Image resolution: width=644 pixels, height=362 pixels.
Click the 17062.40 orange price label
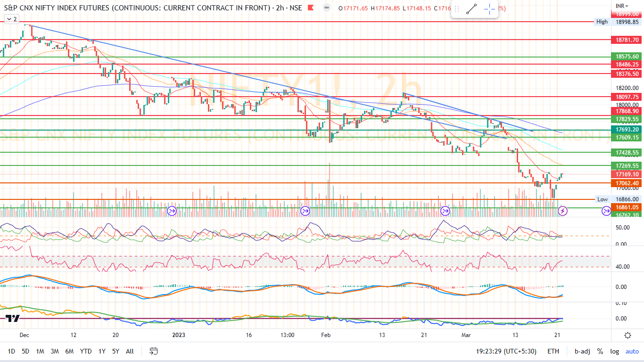point(627,183)
